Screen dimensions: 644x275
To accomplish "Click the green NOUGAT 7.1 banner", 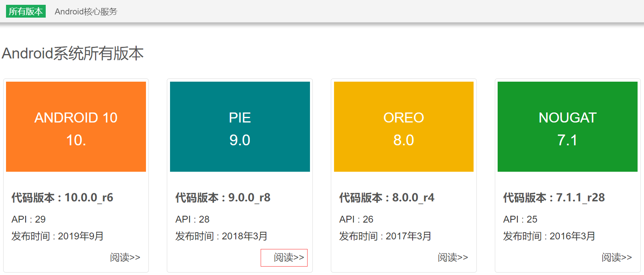I will (x=567, y=126).
